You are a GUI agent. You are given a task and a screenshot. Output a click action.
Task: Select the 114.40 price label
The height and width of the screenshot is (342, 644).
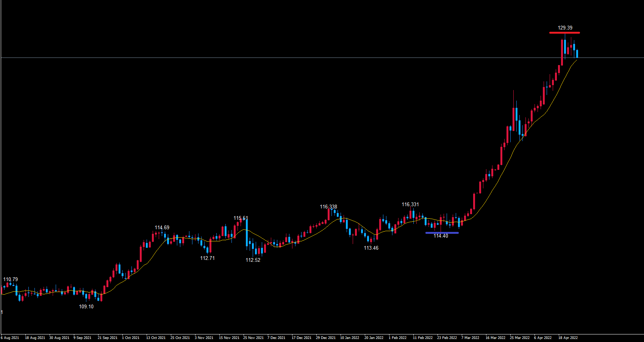coord(441,236)
